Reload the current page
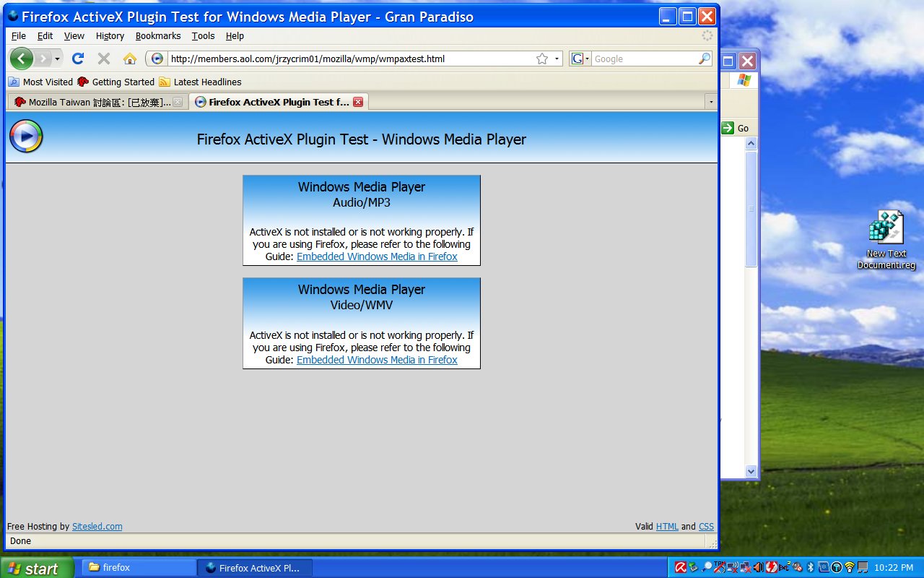Viewport: 924px width, 578px height. (78, 59)
